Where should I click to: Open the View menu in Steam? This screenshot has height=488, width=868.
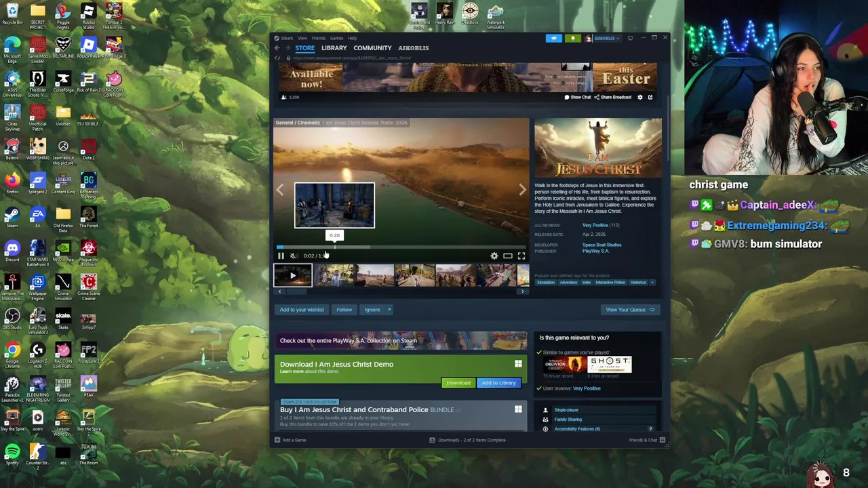pyautogui.click(x=302, y=38)
